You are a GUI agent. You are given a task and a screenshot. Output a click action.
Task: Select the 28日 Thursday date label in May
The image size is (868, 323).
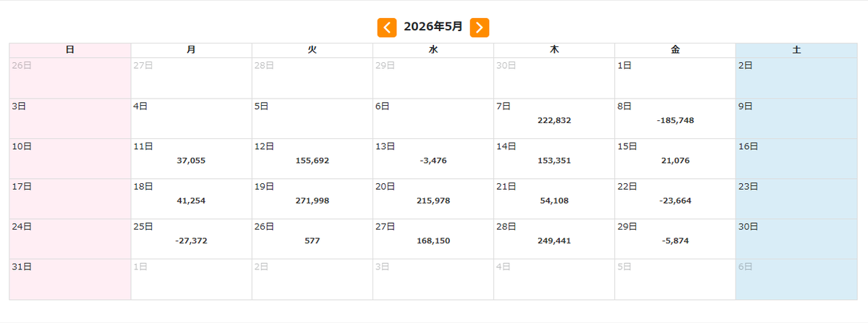[506, 226]
